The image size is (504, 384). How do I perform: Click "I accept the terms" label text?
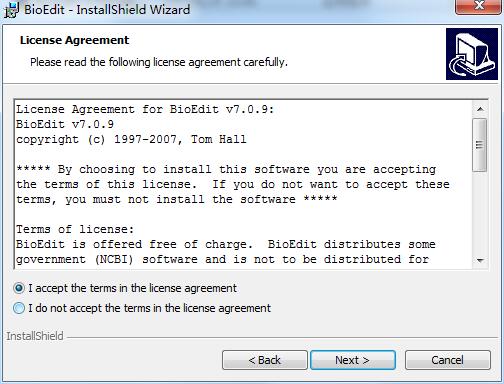click(133, 288)
